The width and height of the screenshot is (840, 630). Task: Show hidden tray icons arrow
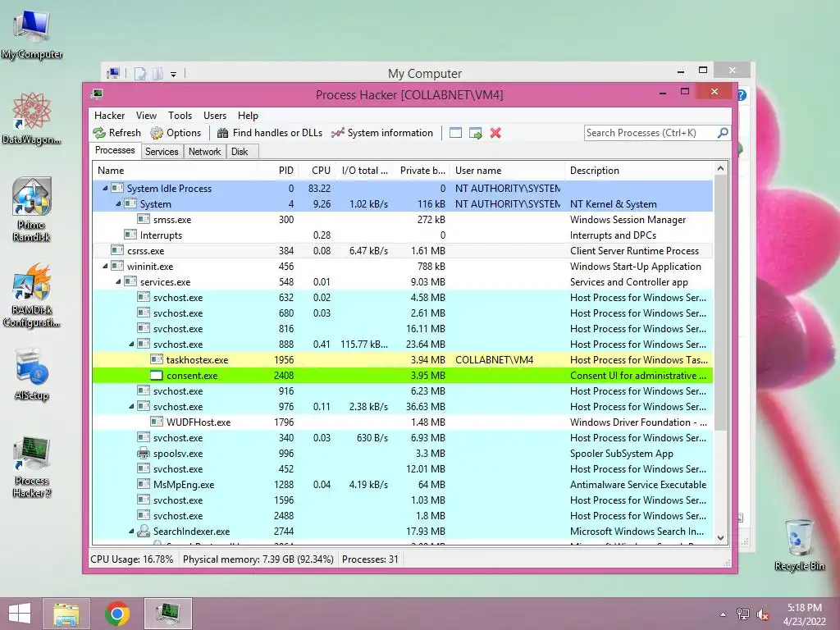(x=723, y=614)
